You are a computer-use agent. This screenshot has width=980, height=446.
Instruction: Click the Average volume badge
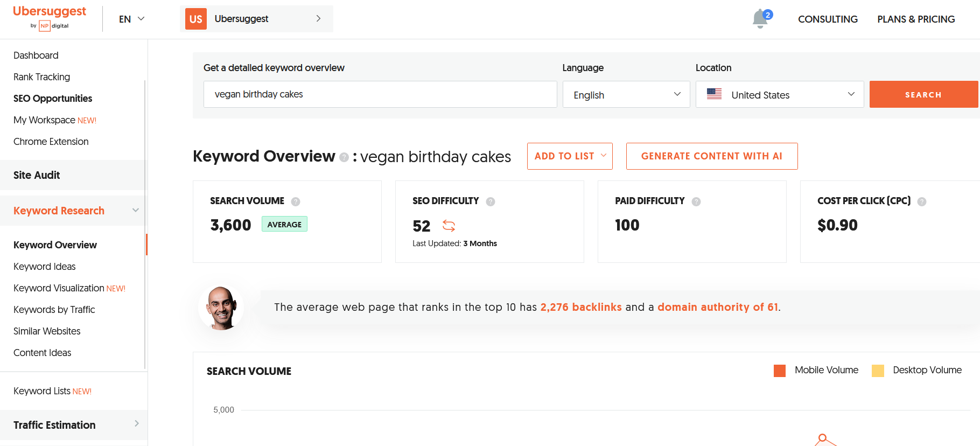click(284, 224)
